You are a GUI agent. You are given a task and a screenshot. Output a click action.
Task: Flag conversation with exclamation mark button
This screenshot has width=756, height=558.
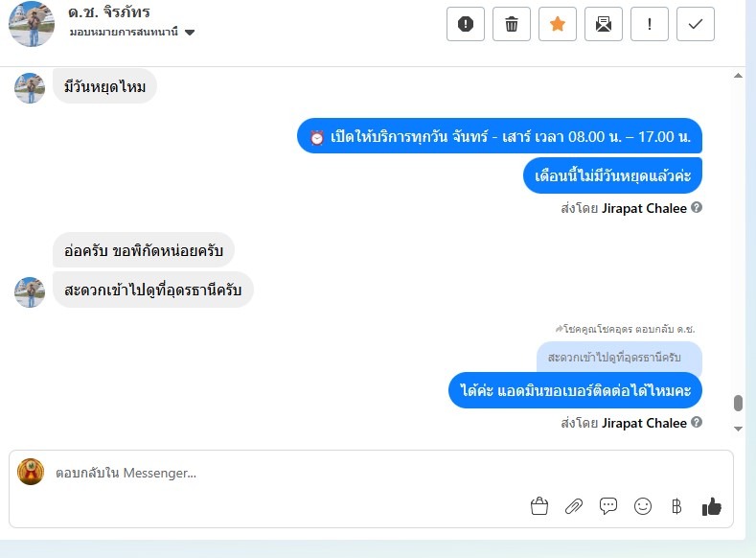[650, 24]
